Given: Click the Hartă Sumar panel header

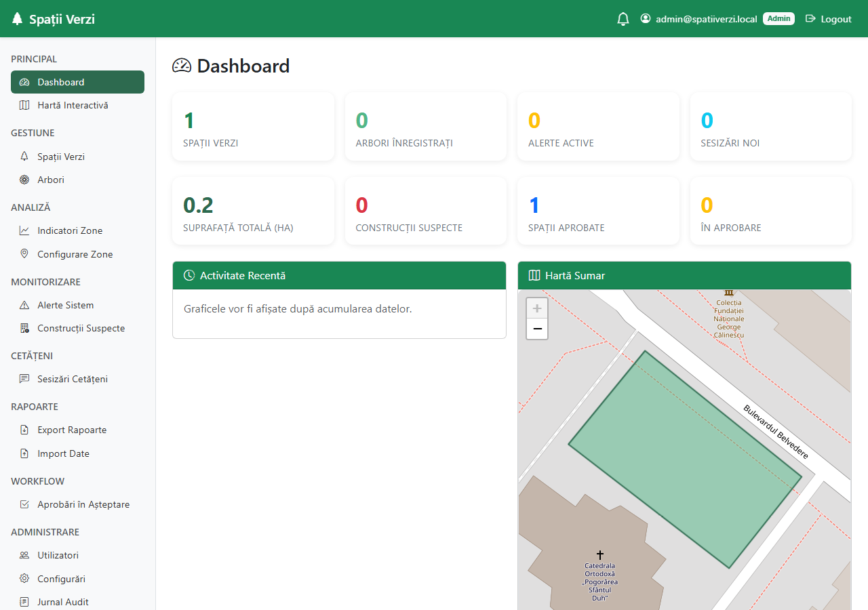Looking at the screenshot, I should pos(684,276).
